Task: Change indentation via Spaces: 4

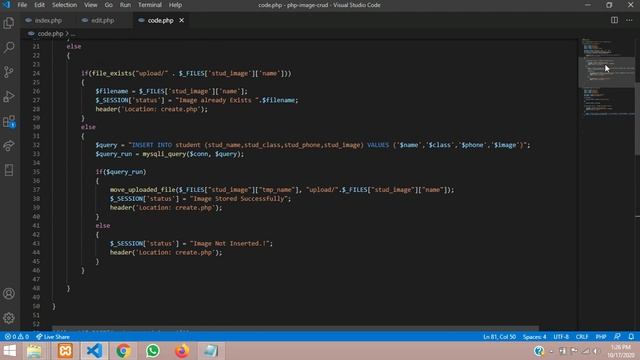Action: tap(534, 337)
